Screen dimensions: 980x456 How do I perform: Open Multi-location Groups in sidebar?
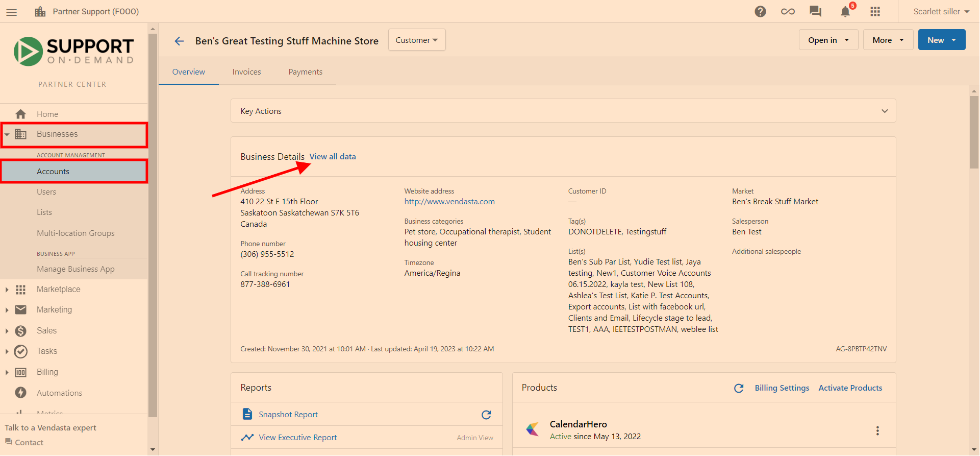click(x=76, y=233)
